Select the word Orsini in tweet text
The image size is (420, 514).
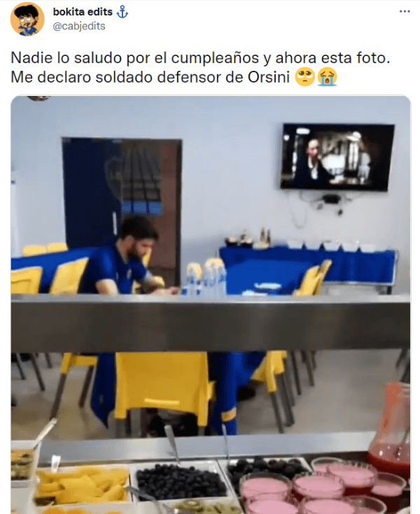coord(269,77)
